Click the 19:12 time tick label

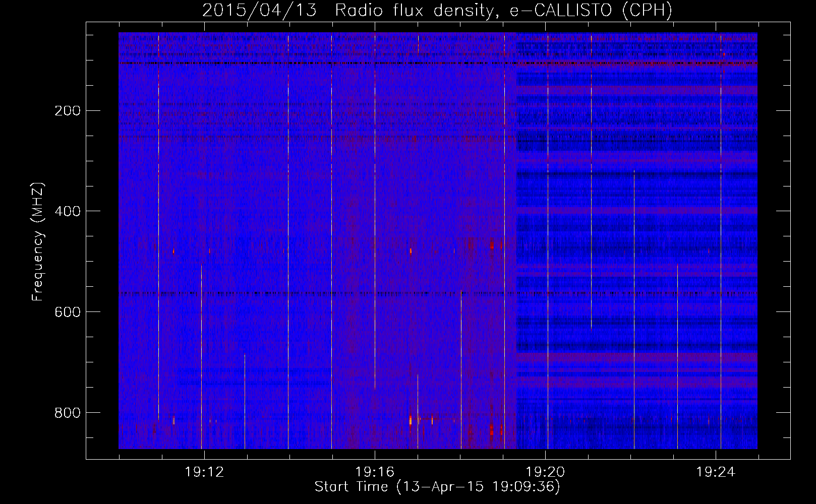(204, 472)
